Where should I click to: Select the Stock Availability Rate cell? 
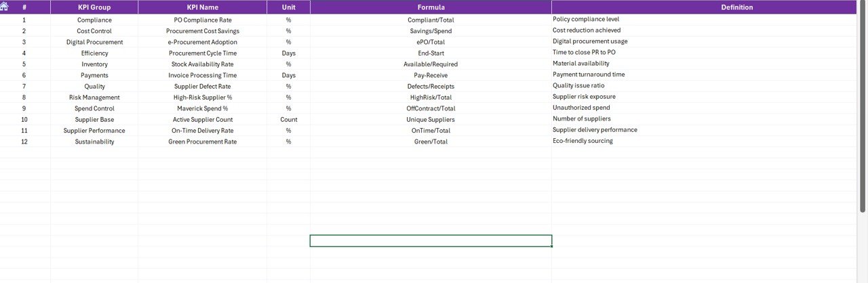coord(202,64)
